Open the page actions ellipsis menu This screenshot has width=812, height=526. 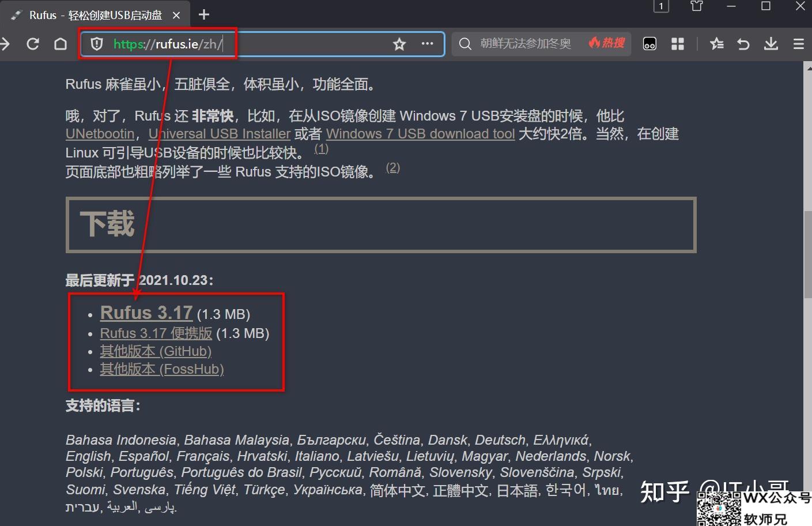coord(427,44)
